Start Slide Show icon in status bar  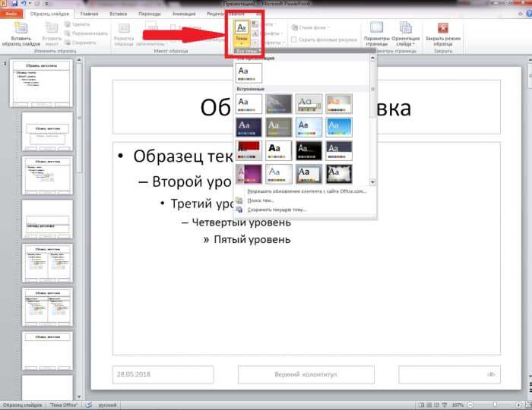[444, 405]
